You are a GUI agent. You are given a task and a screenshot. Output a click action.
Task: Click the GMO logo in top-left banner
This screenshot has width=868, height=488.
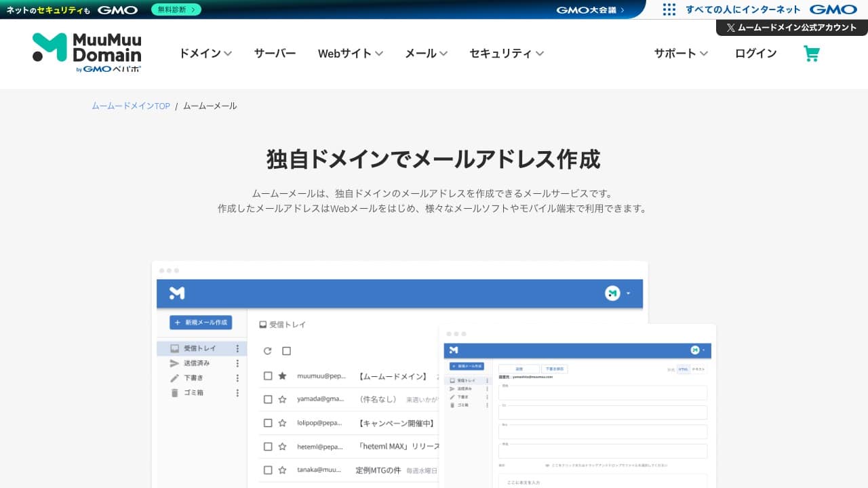117,10
